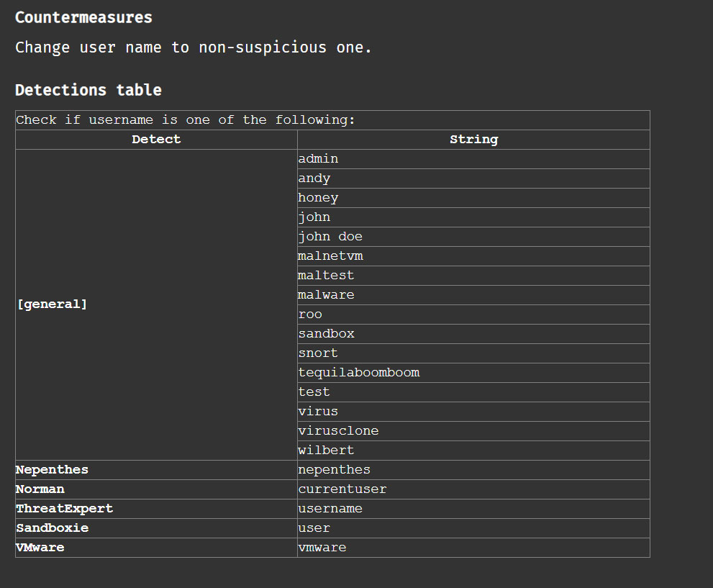The height and width of the screenshot is (588, 713).
Task: Click the Countermeasures heading
Action: (x=83, y=18)
